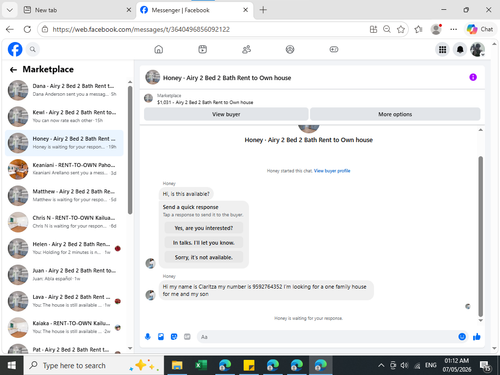Open Juan's Airy 2 Bed conversation

pyautogui.click(x=64, y=275)
